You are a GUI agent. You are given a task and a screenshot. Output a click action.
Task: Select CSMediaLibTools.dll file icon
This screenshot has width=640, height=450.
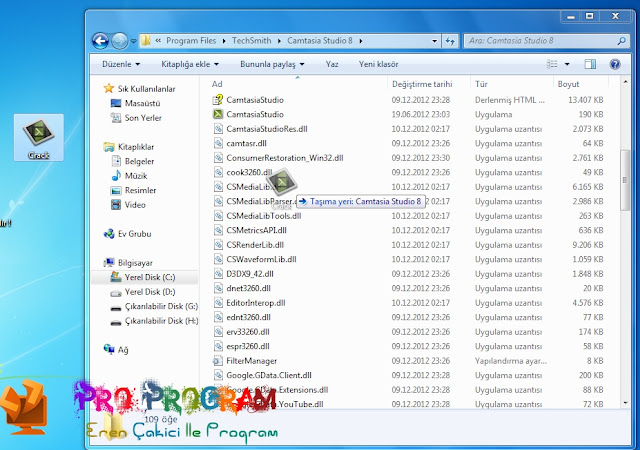(x=218, y=216)
